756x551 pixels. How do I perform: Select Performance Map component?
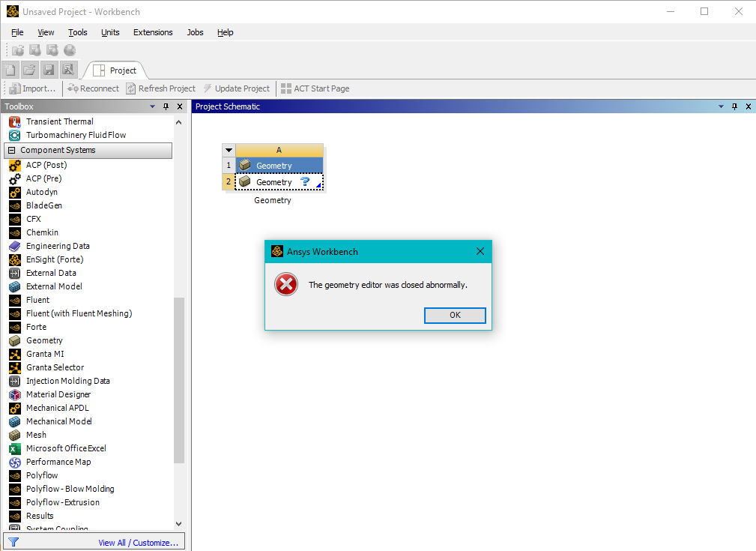point(58,463)
